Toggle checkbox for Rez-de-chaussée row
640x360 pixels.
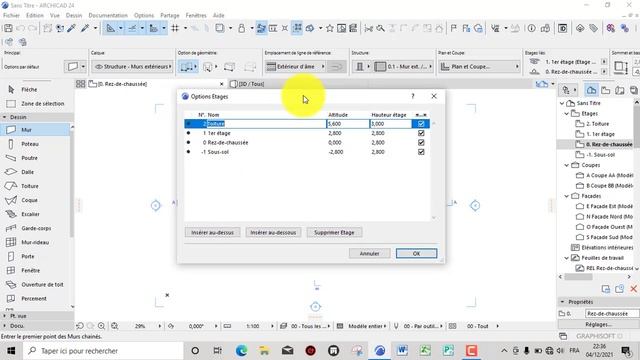click(x=421, y=142)
